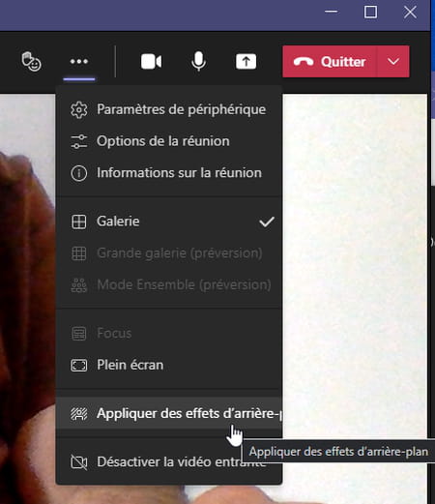Maximize the Teams meeting window
This screenshot has height=504, width=435.
pyautogui.click(x=370, y=12)
